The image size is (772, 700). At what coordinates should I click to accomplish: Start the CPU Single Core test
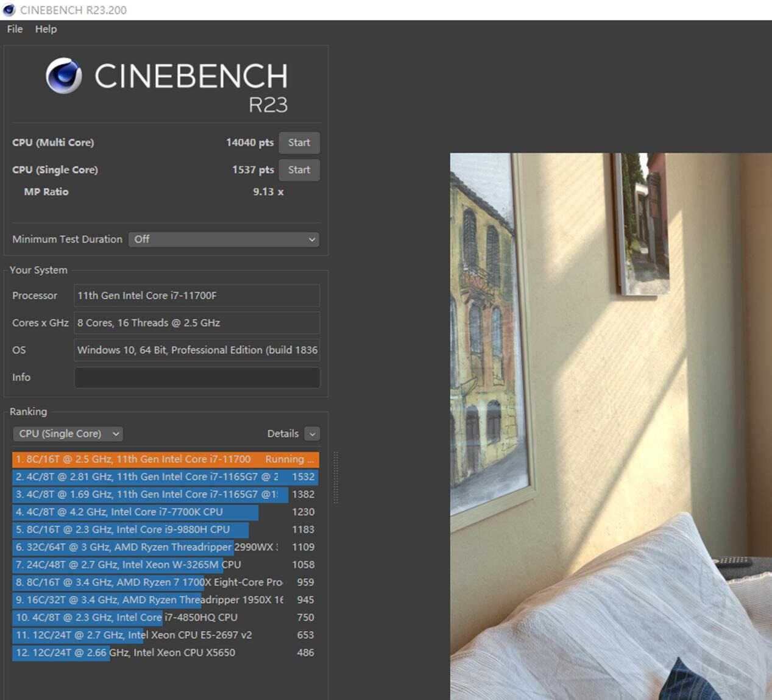coord(299,170)
